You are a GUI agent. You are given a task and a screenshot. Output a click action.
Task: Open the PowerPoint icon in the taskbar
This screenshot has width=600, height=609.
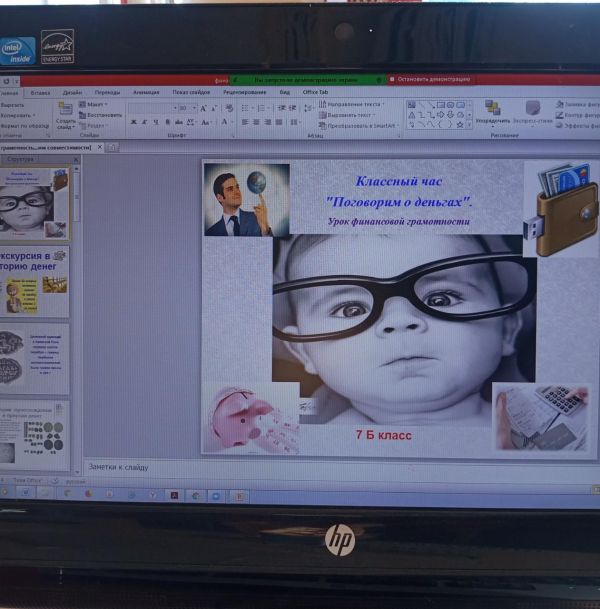click(x=239, y=494)
